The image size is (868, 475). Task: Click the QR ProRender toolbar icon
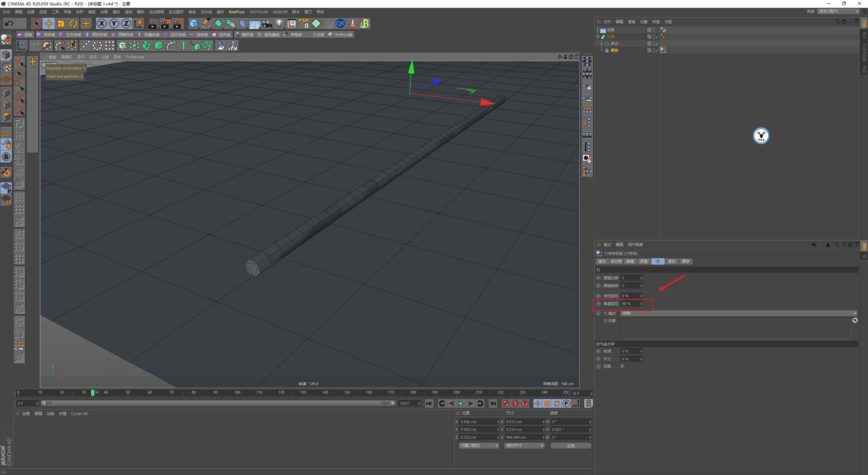pyautogui.click(x=340, y=23)
